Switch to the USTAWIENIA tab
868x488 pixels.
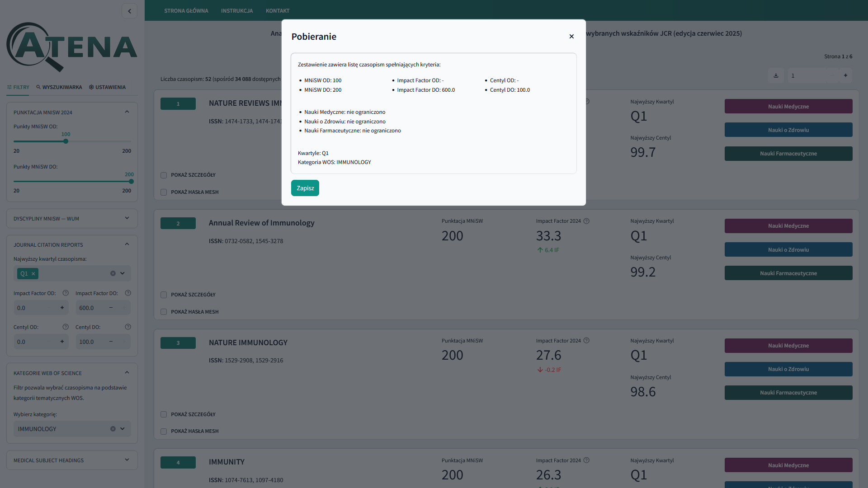(107, 87)
